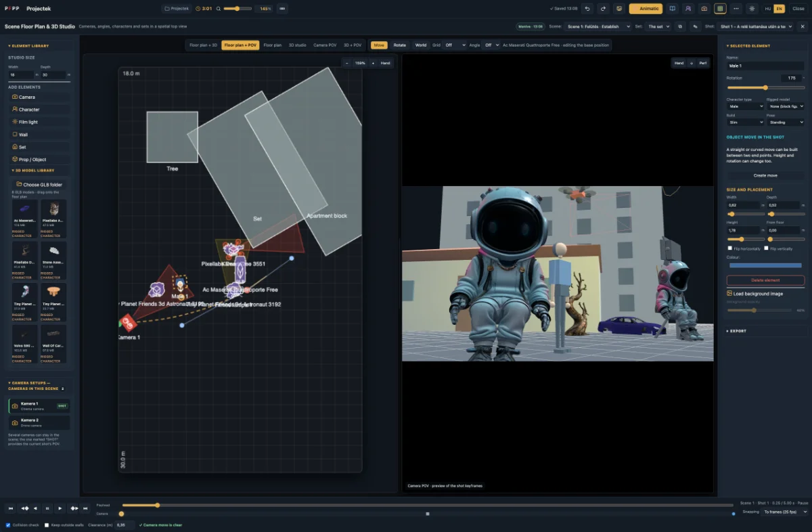Select the highlighted grid layout icon in top toolbar
Viewport: 812px width, 532px height.
[x=720, y=9]
